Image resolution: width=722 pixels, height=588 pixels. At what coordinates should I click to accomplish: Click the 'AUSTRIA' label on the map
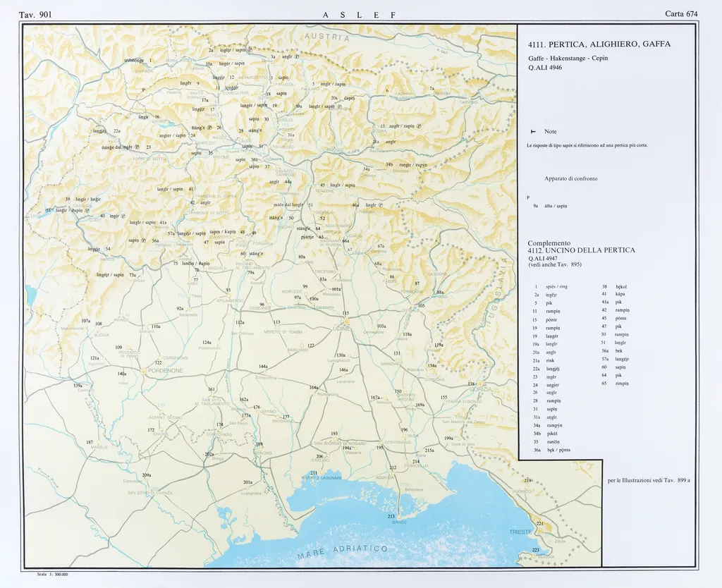click(x=327, y=37)
